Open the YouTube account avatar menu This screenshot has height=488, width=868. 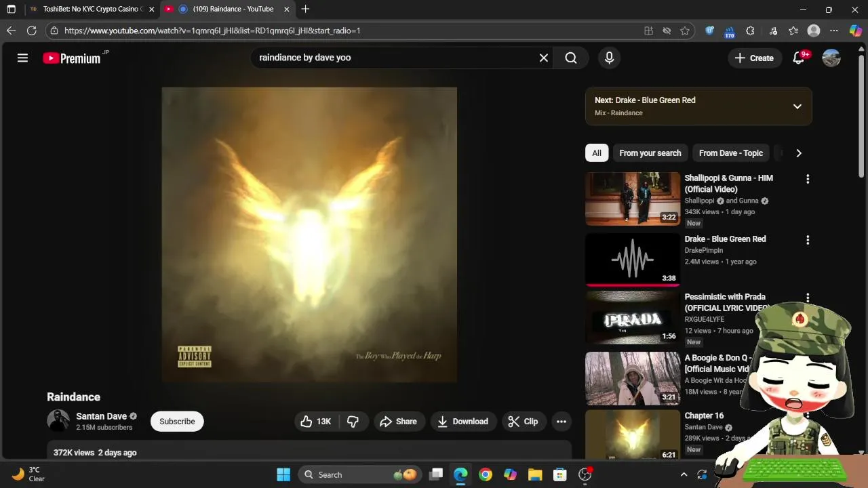[x=831, y=58]
